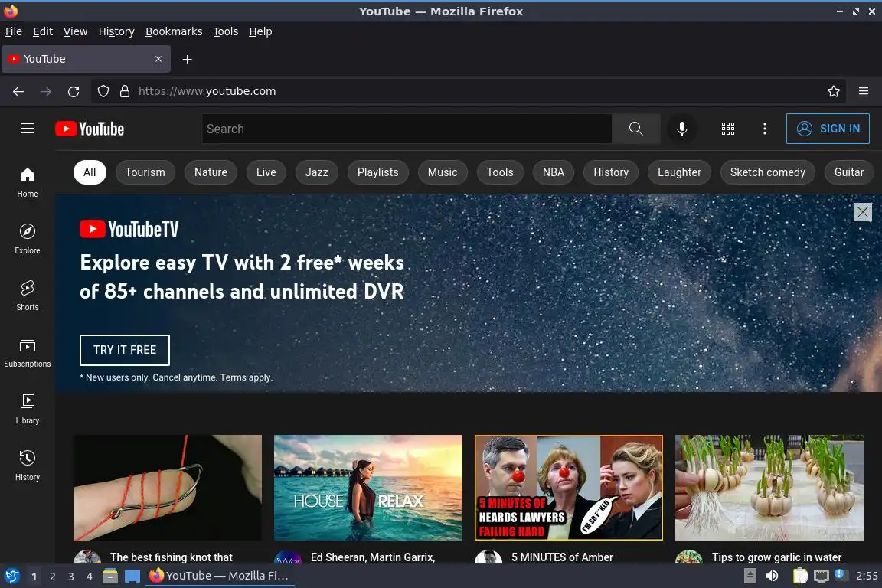
Task: Click "The best fishing knot that" title
Action: click(x=171, y=557)
